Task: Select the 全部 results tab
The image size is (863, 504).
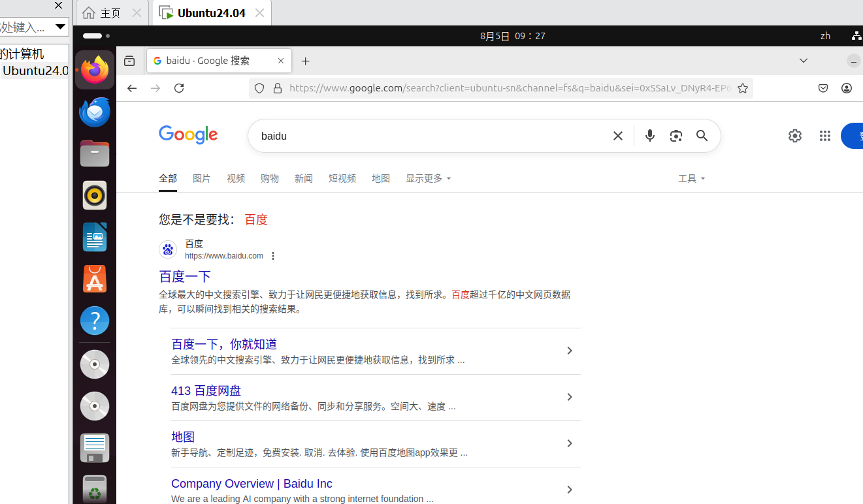Action: (x=168, y=178)
